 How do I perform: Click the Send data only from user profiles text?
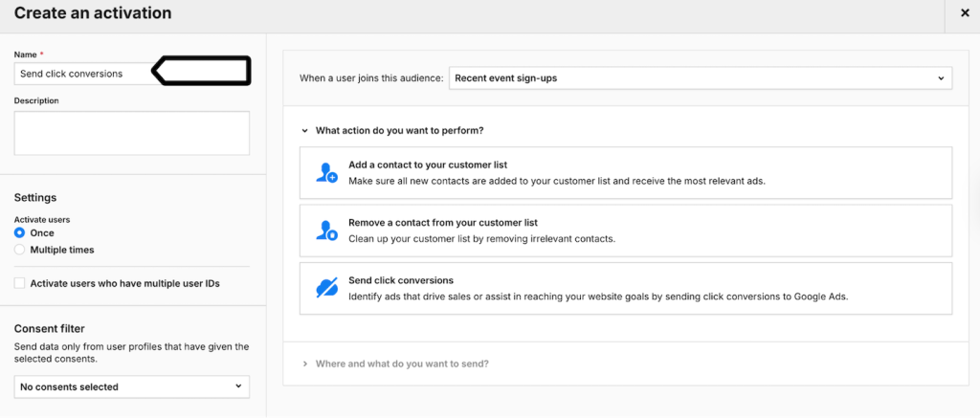131,353
